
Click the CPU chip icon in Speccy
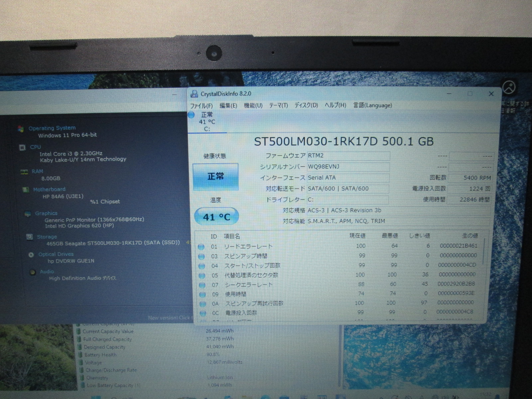[x=22, y=147]
